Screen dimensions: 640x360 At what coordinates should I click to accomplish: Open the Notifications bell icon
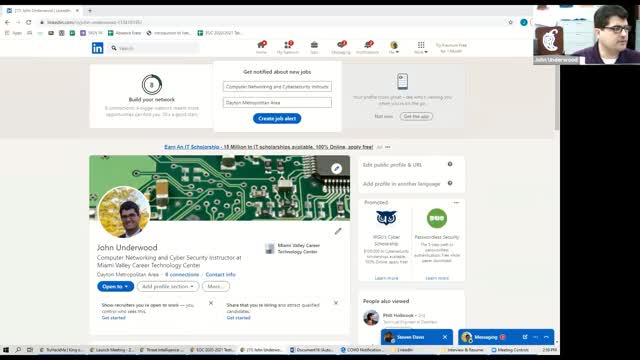[367, 47]
